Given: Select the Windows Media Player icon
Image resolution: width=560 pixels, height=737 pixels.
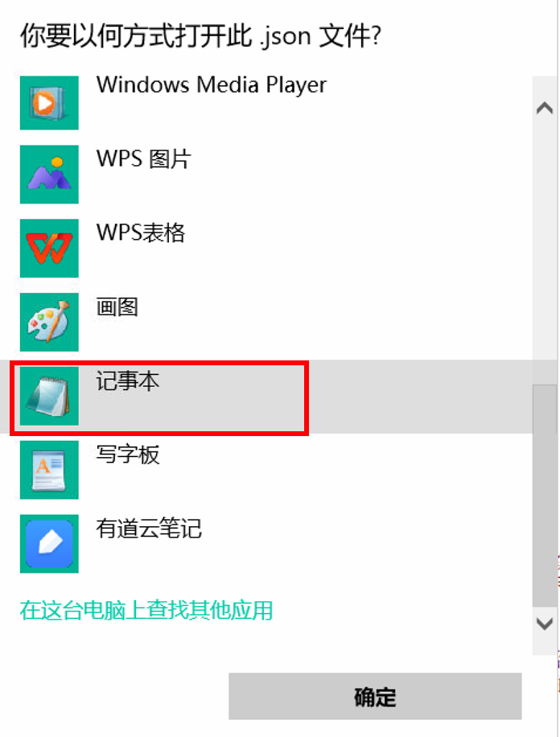Looking at the screenshot, I should pyautogui.click(x=49, y=102).
